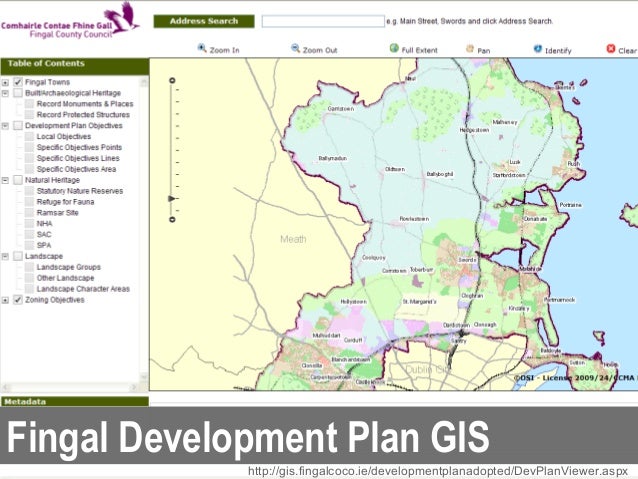Screen dimensions: 638x479
Task: Check the NHA layer box
Action: tap(29, 223)
